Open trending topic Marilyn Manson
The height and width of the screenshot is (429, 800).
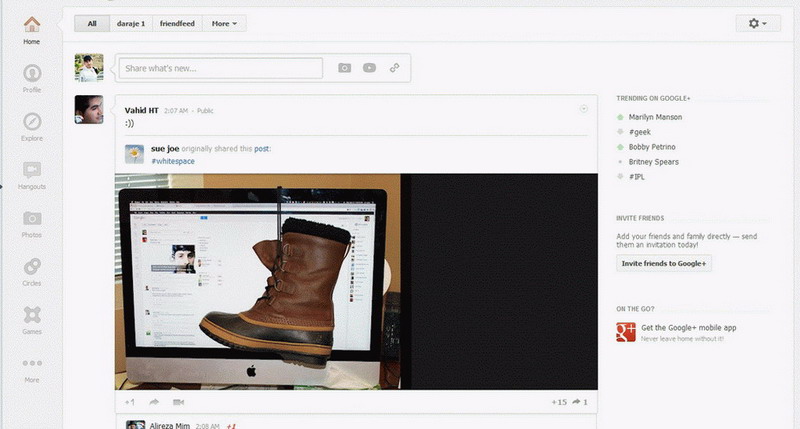pos(655,117)
